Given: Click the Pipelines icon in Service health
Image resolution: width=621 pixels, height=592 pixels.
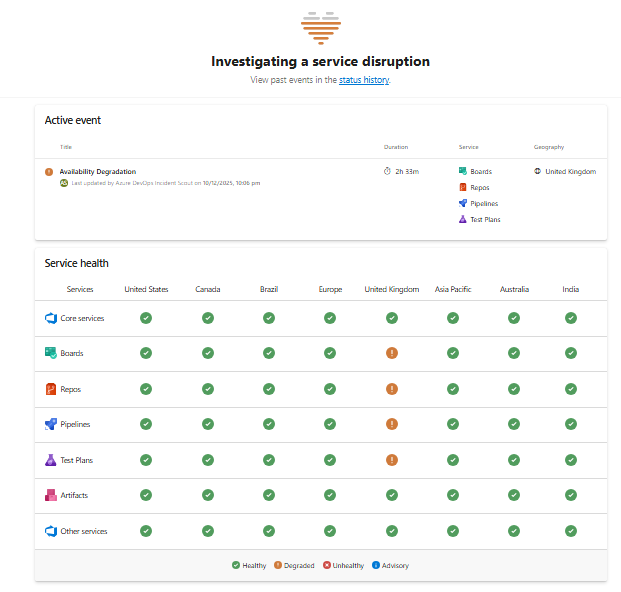Looking at the screenshot, I should 51,424.
